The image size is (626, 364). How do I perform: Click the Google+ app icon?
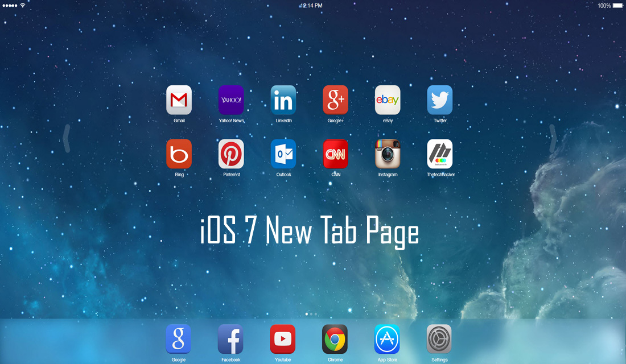point(335,100)
